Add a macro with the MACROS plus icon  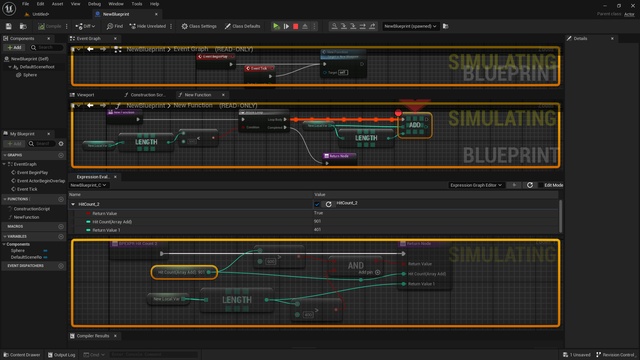61,227
